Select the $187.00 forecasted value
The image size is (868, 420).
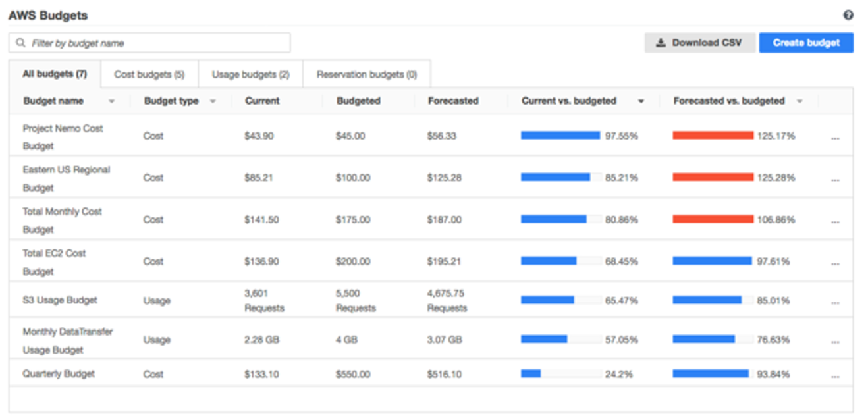point(445,219)
